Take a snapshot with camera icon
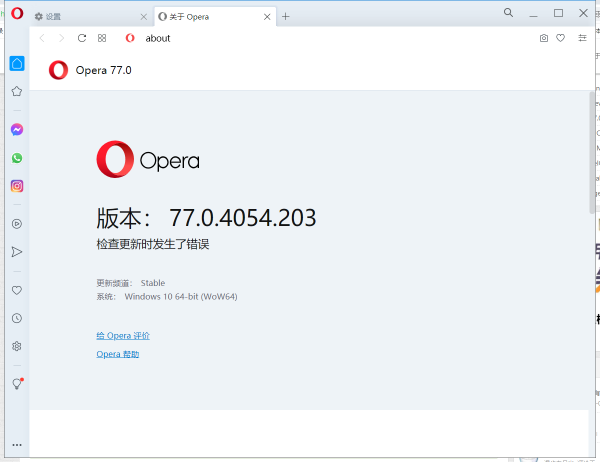The image size is (600, 462). click(544, 38)
